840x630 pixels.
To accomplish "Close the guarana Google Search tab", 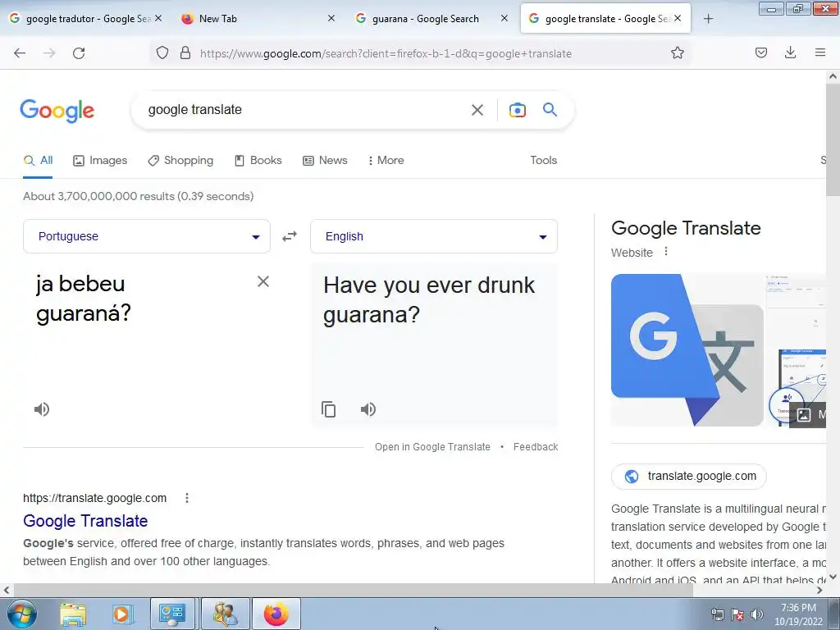I will [x=504, y=18].
